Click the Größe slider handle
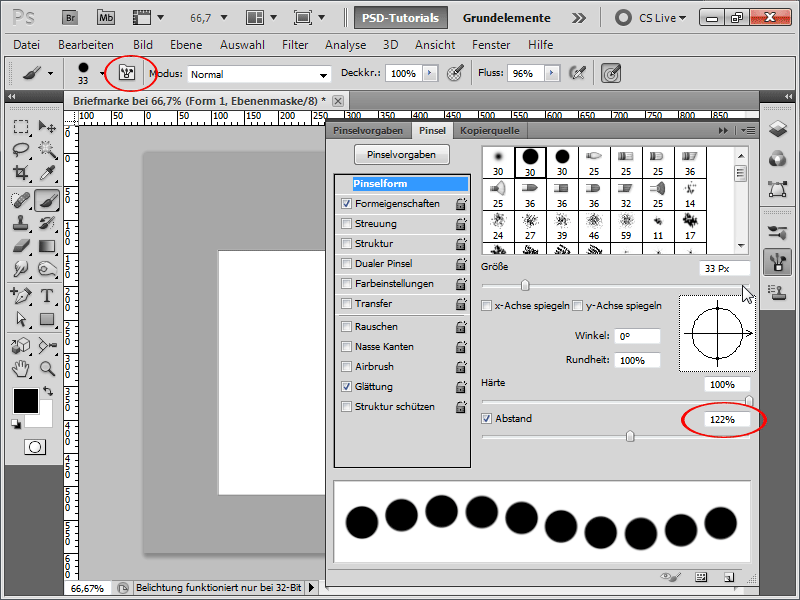Viewport: 800px width, 600px height. click(525, 285)
